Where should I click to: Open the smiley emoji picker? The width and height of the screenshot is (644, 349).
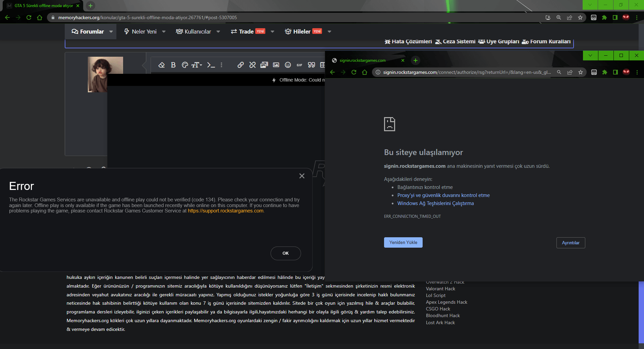coord(288,65)
